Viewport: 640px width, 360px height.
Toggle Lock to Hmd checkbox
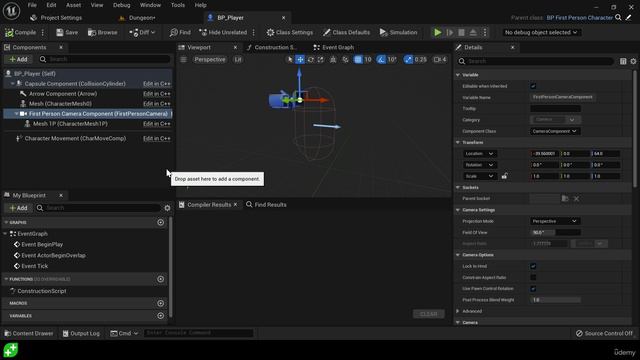click(533, 266)
